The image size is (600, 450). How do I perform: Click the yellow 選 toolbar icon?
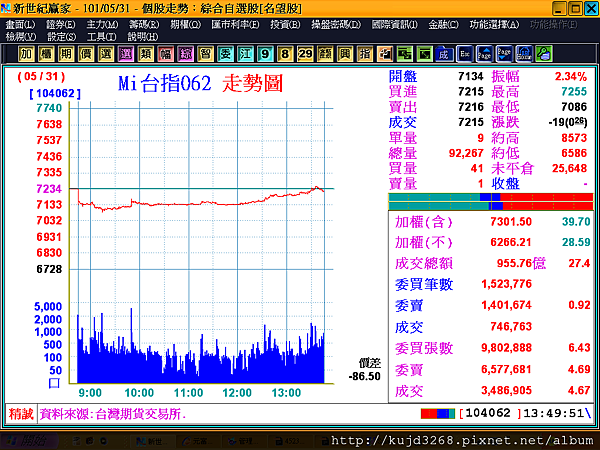coord(106,54)
